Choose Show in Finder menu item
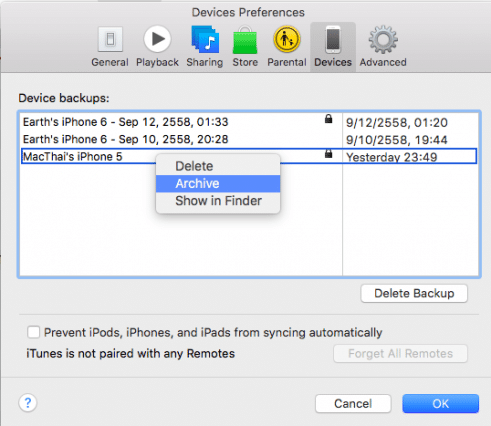491x426 pixels. coord(218,201)
